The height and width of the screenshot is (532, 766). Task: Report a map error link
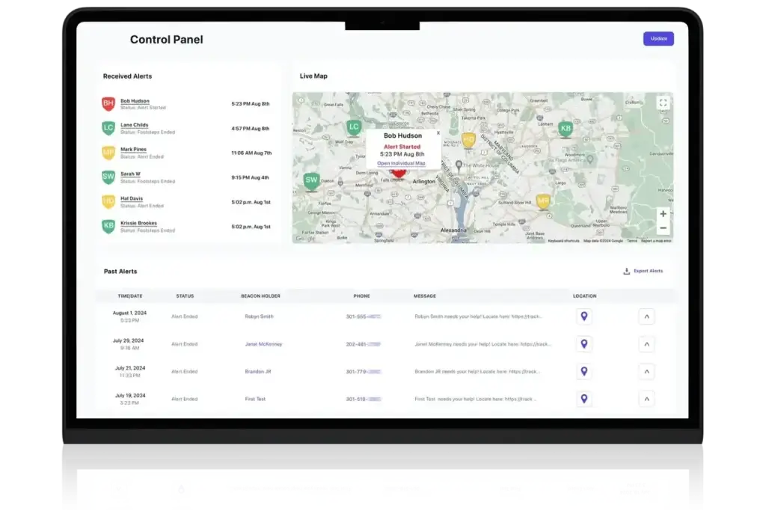656,241
